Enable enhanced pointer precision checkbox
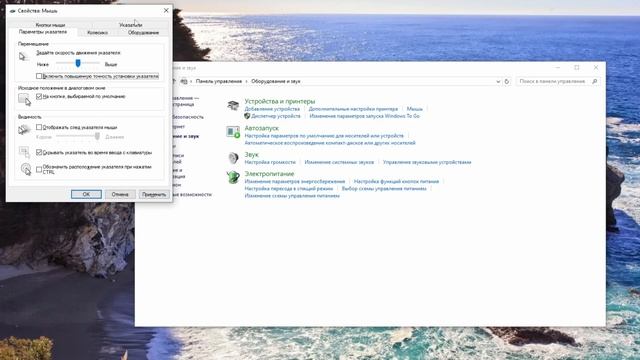Screen dimensions: 640x360 [39, 76]
